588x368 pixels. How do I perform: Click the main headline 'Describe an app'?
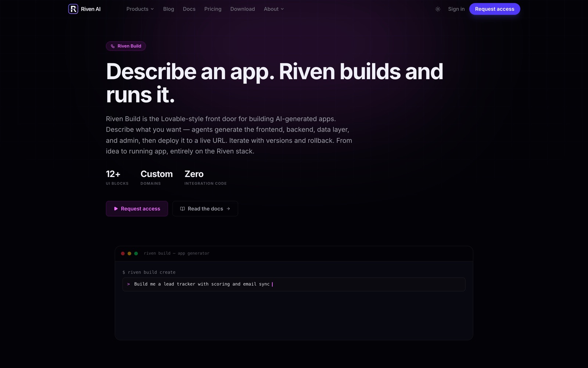click(275, 83)
